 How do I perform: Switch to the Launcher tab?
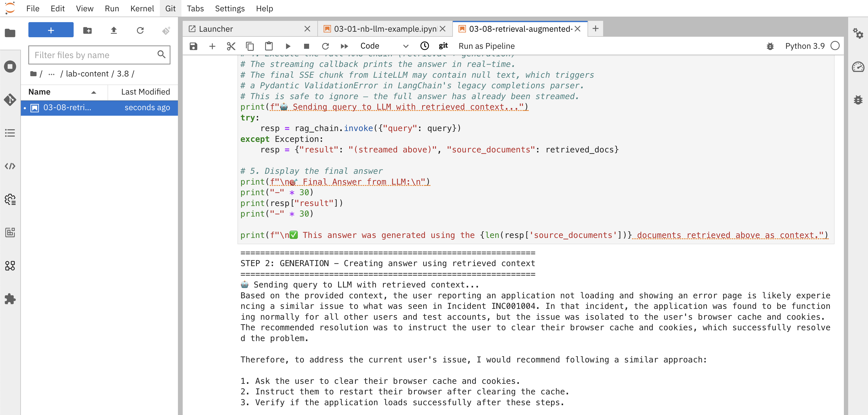(x=216, y=29)
